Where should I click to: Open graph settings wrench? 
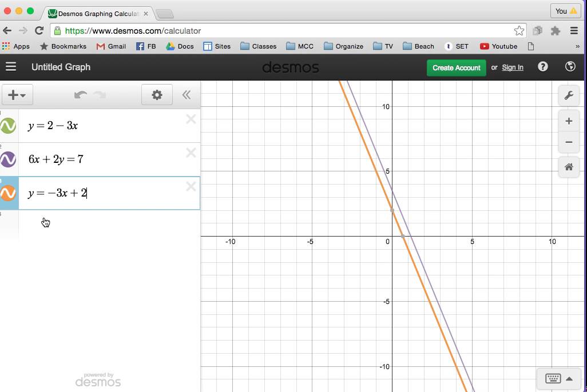[x=569, y=95]
